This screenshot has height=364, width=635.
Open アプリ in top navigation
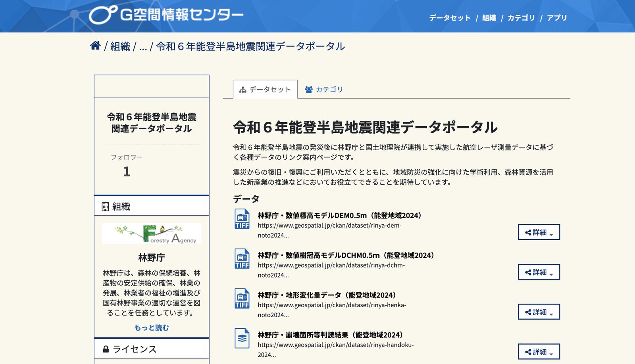(x=557, y=18)
